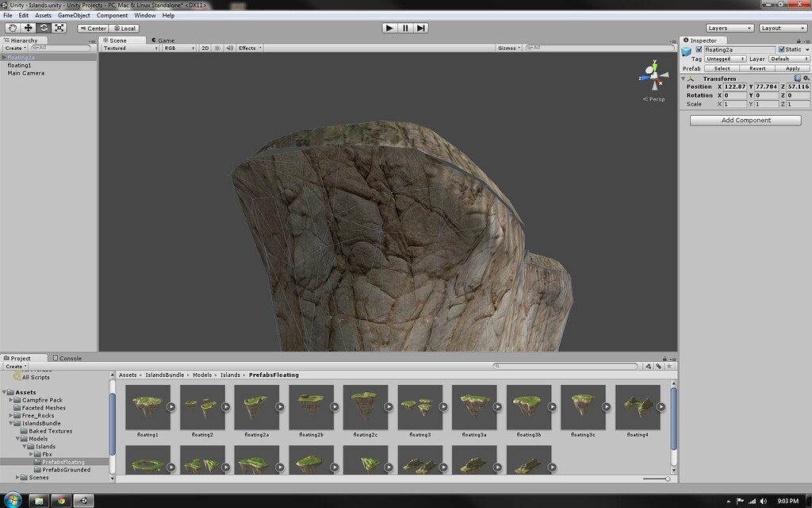This screenshot has width=812, height=508.
Task: Open Transform component settings gear icon
Action: coord(806,78)
